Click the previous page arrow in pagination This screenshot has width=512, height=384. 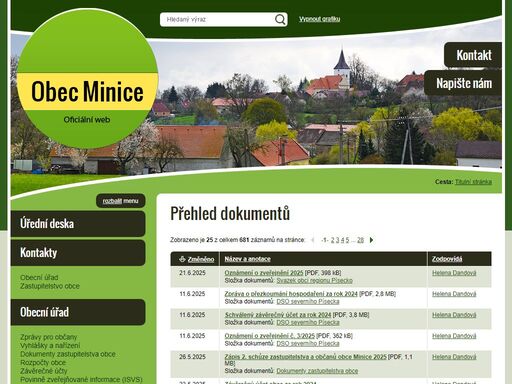312,240
